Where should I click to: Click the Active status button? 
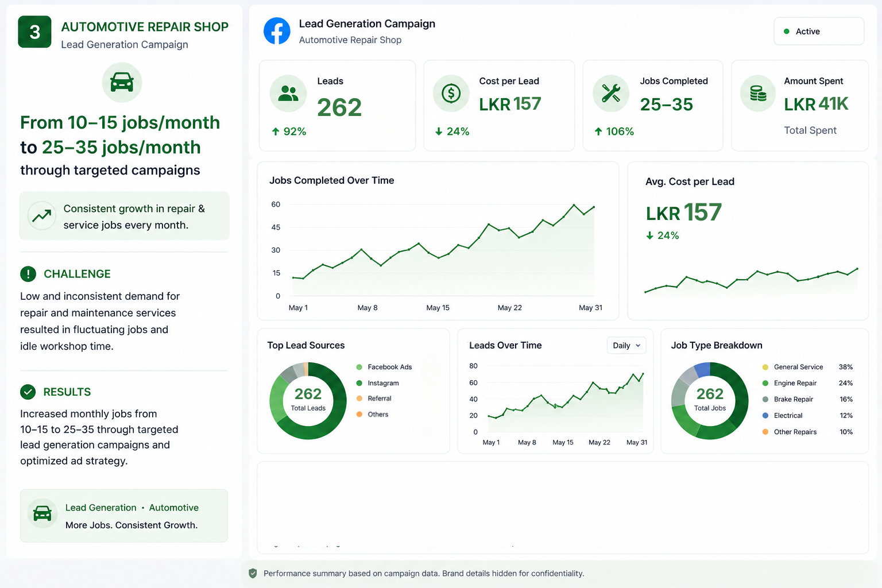tap(819, 31)
